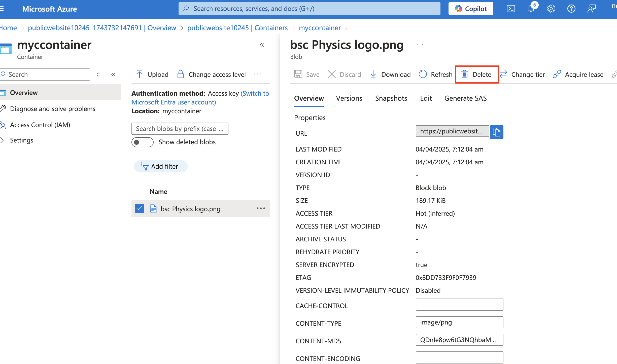This screenshot has height=364, width=617.
Task: Click the Block blob type value
Action: tap(431, 188)
